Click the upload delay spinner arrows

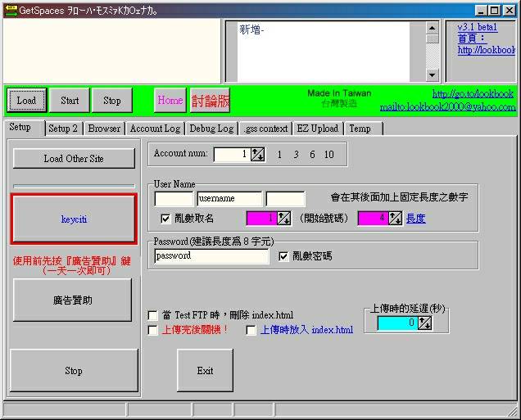click(x=424, y=323)
